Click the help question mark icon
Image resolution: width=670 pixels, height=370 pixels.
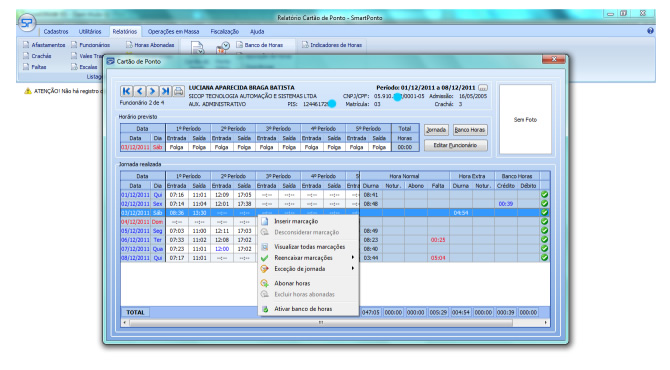point(650,31)
